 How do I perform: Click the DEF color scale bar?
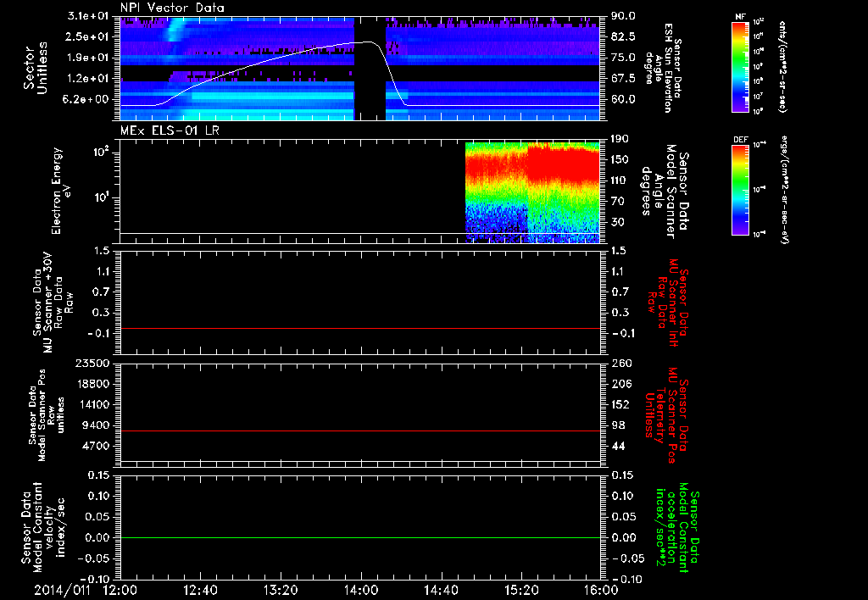740,189
